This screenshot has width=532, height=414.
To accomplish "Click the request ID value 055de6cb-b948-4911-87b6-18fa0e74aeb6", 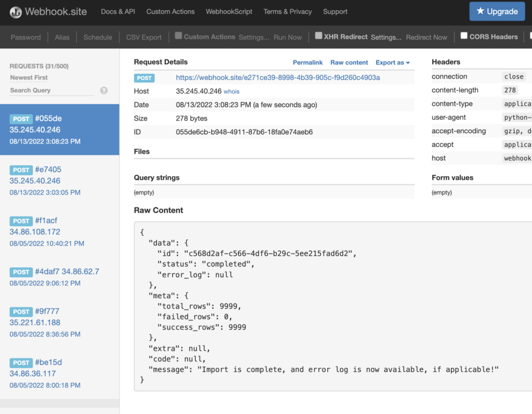I will click(x=244, y=132).
